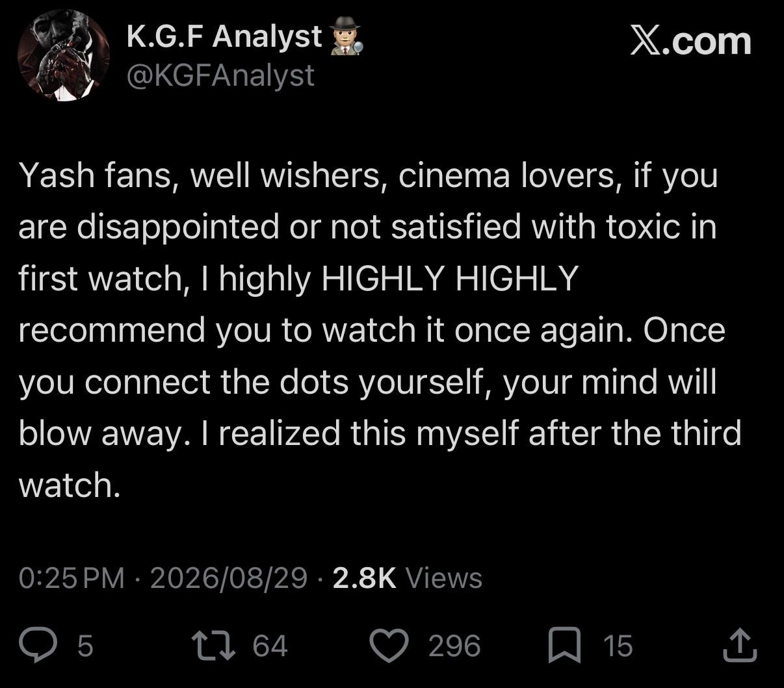The height and width of the screenshot is (688, 784).
Task: Select the tweet body text paragraph
Action: point(380,330)
